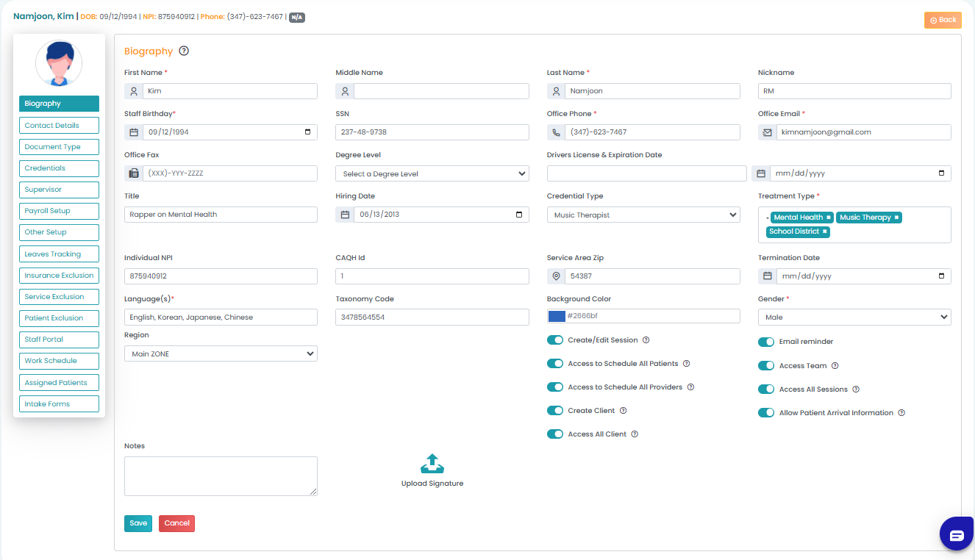975x560 pixels.
Task: Remove the School District treatment tag
Action: click(x=825, y=231)
